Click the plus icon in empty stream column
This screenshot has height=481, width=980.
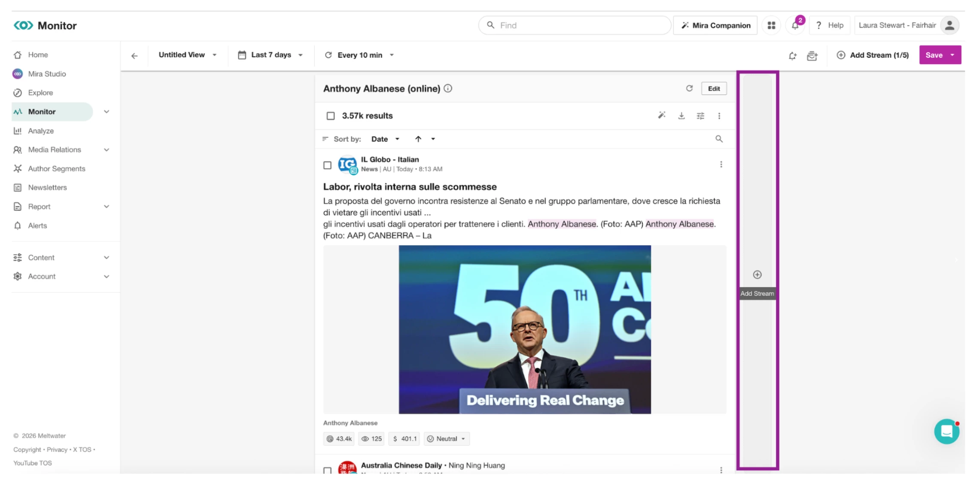[x=757, y=274]
